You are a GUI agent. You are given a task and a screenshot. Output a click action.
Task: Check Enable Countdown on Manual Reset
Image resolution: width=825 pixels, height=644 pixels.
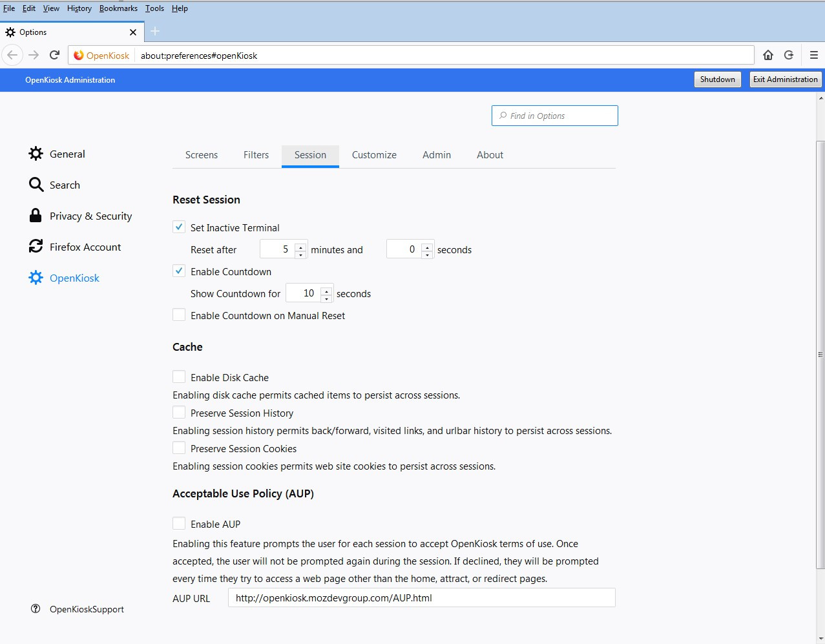(179, 315)
